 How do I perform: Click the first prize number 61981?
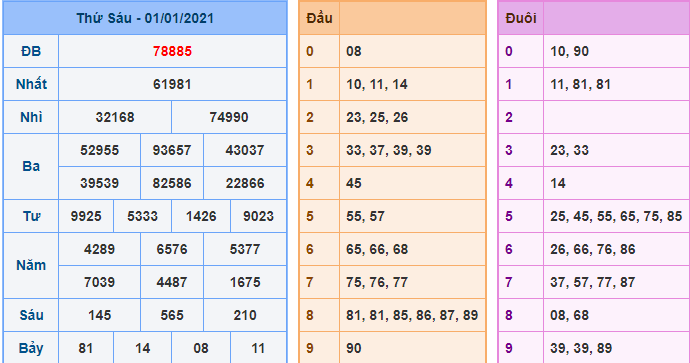pyautogui.click(x=172, y=84)
